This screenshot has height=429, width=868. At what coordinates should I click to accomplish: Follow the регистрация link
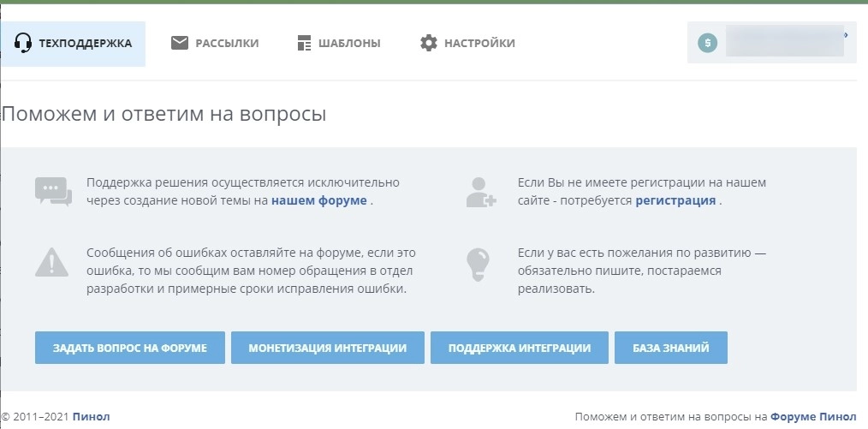click(x=675, y=200)
